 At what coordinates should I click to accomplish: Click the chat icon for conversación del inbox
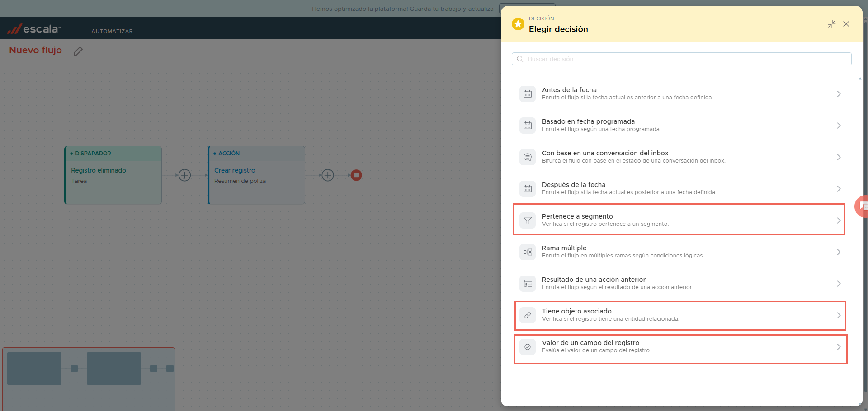click(x=528, y=157)
